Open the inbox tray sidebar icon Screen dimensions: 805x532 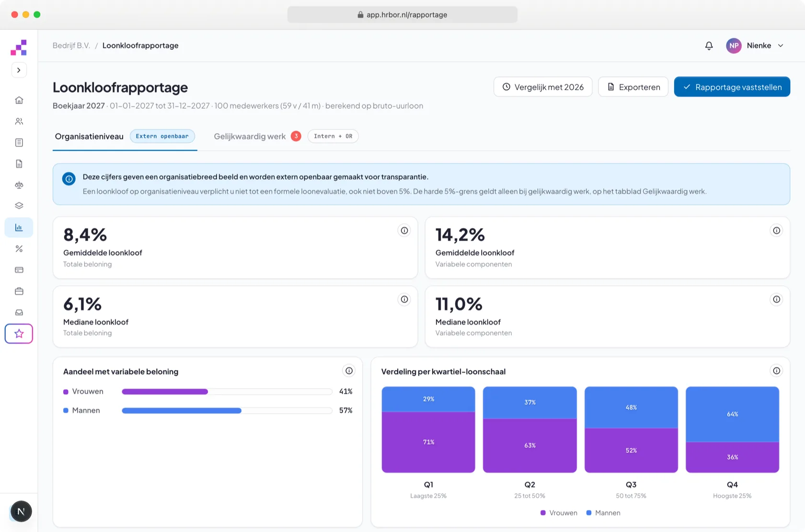pyautogui.click(x=19, y=312)
